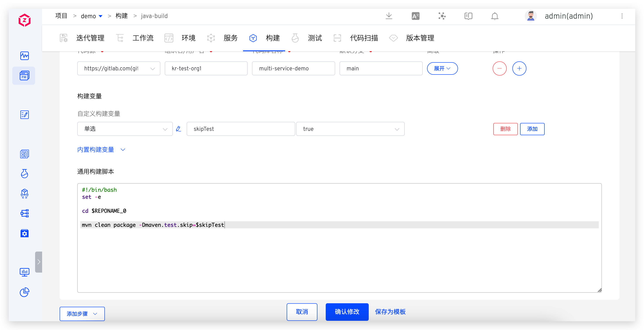Open the true value dropdown
The image size is (644, 330).
(350, 129)
